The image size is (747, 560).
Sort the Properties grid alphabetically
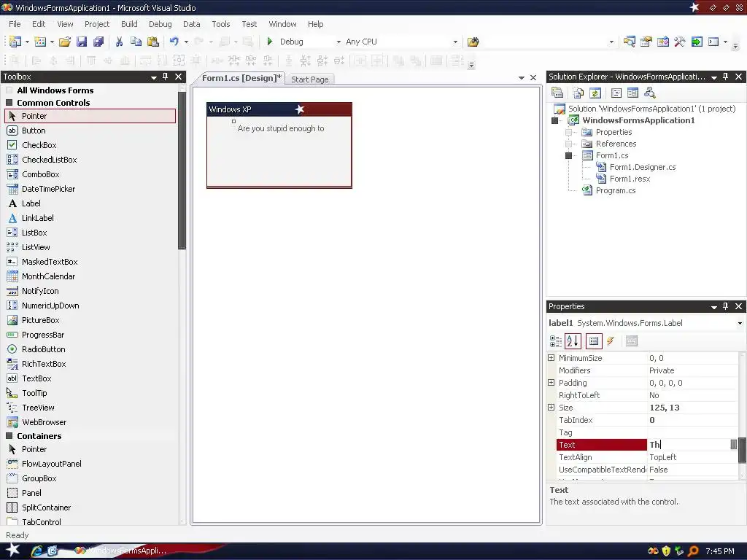(573, 341)
